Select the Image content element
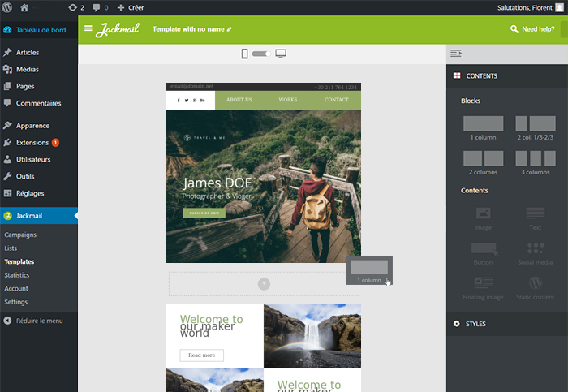Viewport: 568px width, 392px height. (x=483, y=219)
